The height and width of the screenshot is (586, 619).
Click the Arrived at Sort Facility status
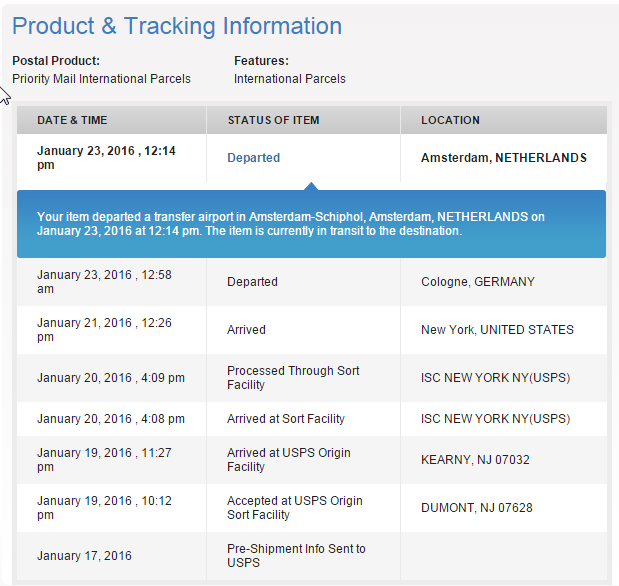click(x=286, y=419)
